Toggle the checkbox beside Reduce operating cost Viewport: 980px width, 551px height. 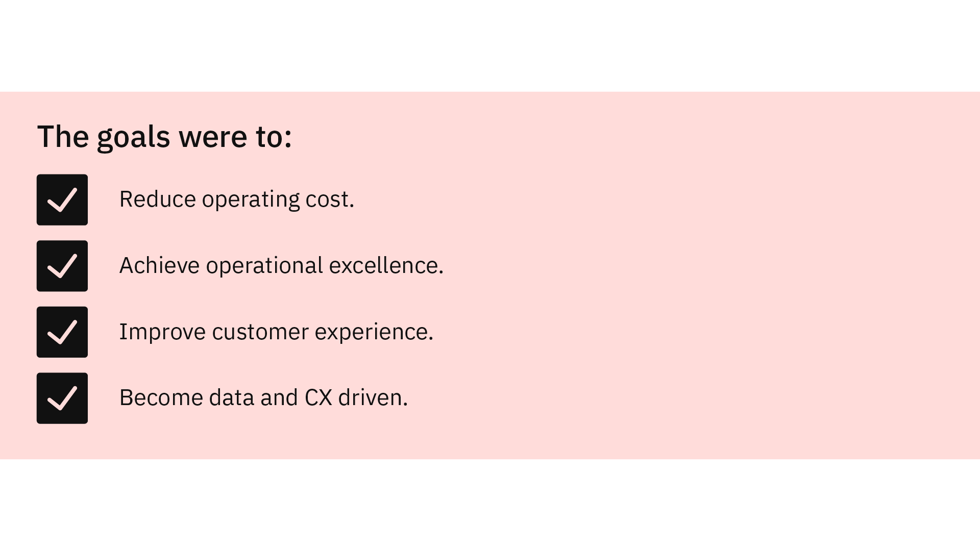[x=62, y=199]
